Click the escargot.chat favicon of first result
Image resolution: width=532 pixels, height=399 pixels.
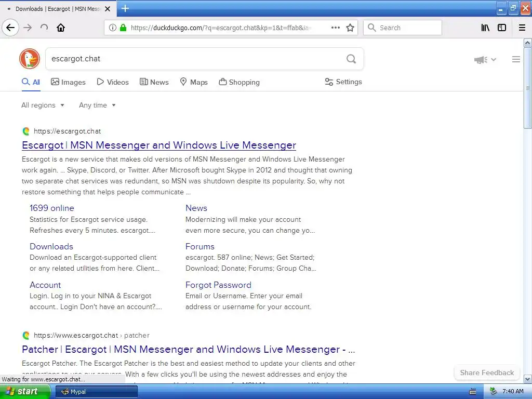click(26, 131)
